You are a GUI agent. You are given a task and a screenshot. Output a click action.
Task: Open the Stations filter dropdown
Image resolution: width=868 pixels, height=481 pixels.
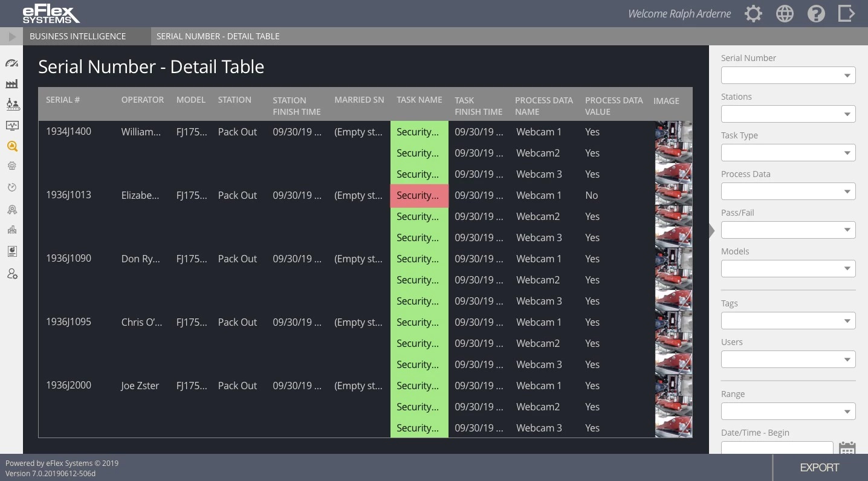(788, 114)
